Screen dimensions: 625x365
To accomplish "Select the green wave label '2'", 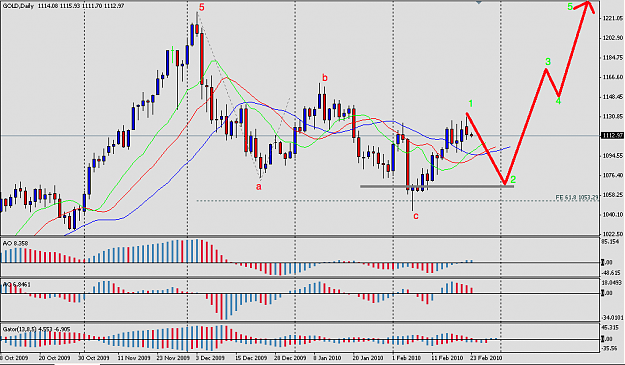I will click(x=513, y=179).
